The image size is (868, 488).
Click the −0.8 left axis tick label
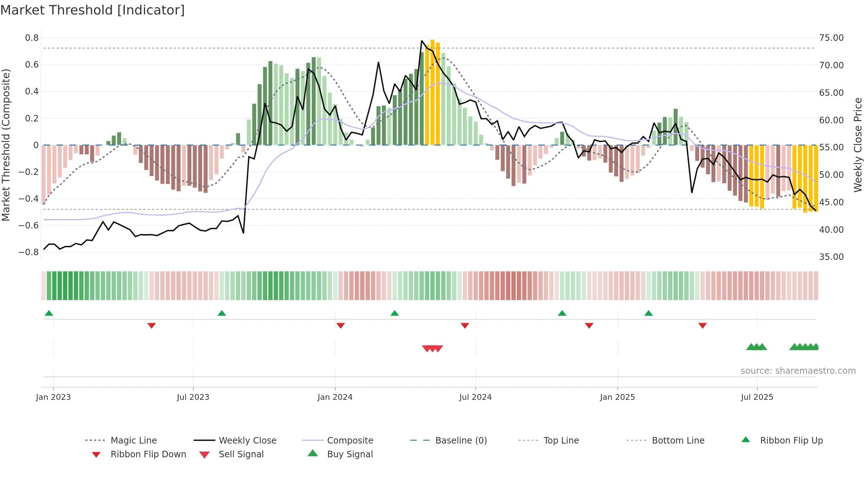click(29, 252)
